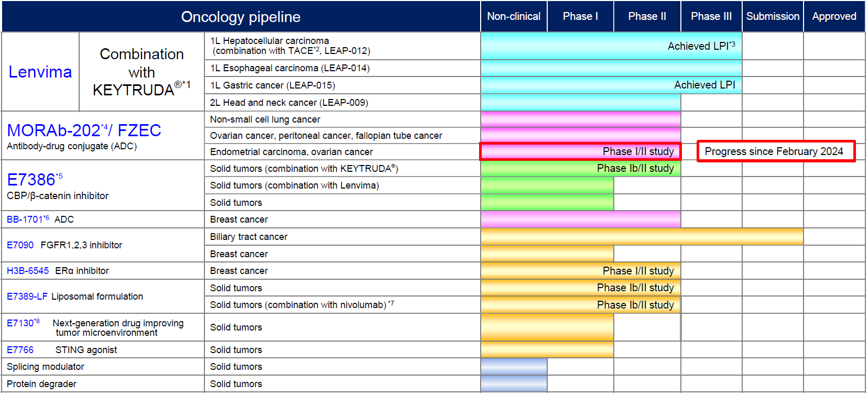Viewport: 868px width, 395px height.
Task: Click "Solid tumors (combination with KEYTRUDA)" indication
Action: (x=304, y=169)
